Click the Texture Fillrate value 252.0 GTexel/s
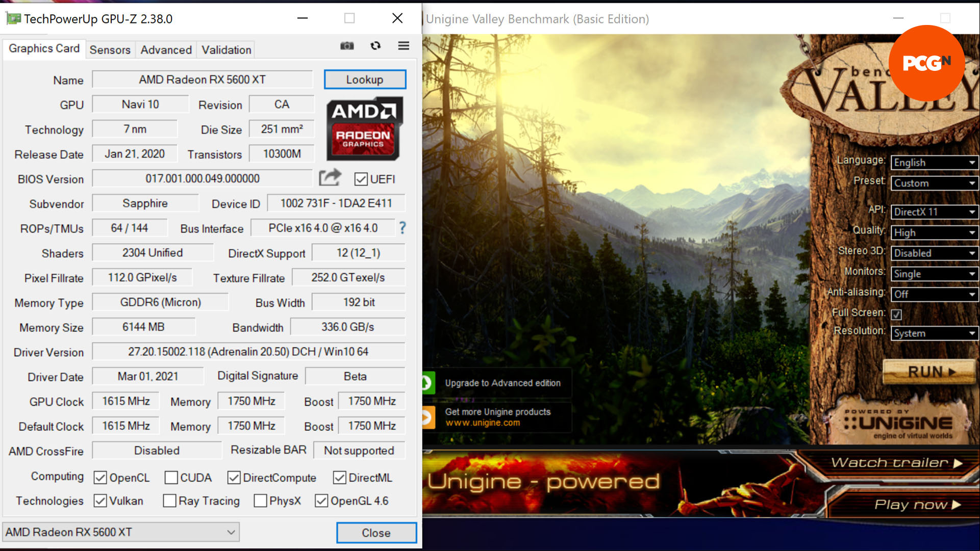The height and width of the screenshot is (551, 980). 348,278
